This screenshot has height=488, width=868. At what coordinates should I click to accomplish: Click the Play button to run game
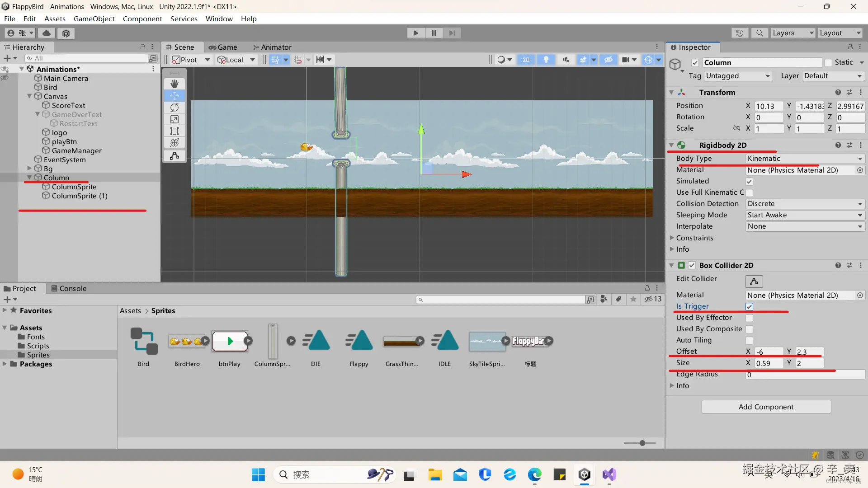[x=415, y=33]
